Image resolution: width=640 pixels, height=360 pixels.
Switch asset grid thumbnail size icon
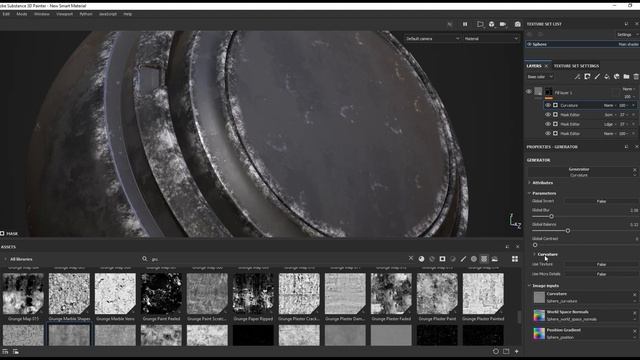(515, 259)
